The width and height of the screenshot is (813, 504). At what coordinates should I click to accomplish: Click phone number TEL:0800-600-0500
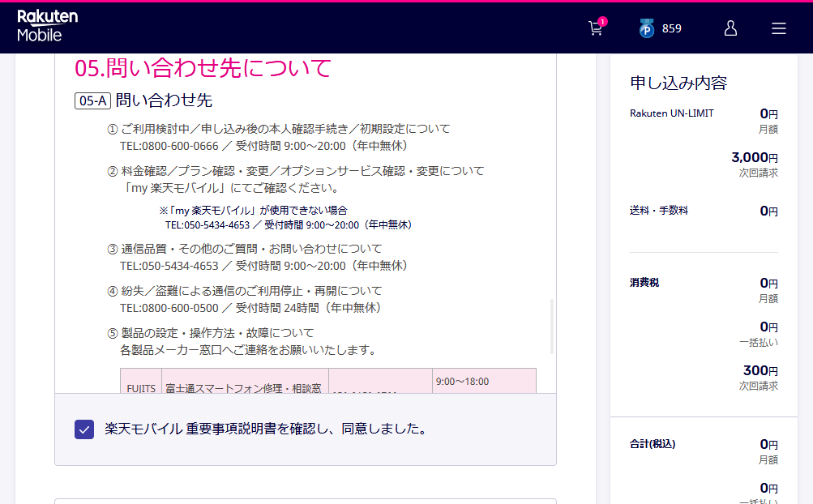pyautogui.click(x=169, y=308)
